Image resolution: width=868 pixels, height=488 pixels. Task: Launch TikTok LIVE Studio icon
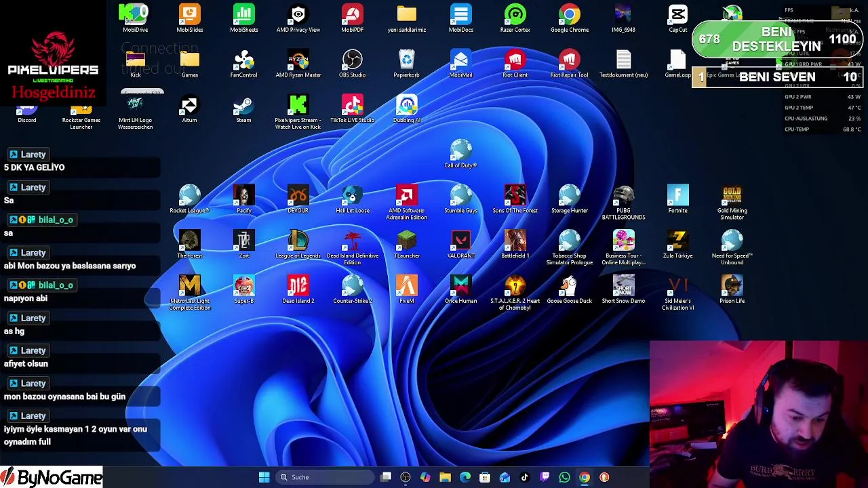coord(352,109)
